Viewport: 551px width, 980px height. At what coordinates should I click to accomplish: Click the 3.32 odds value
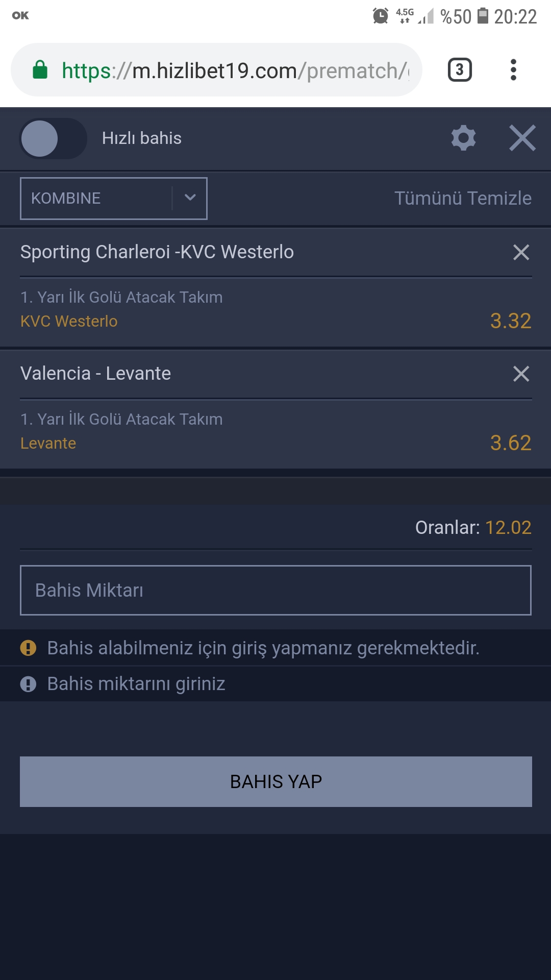click(x=511, y=321)
